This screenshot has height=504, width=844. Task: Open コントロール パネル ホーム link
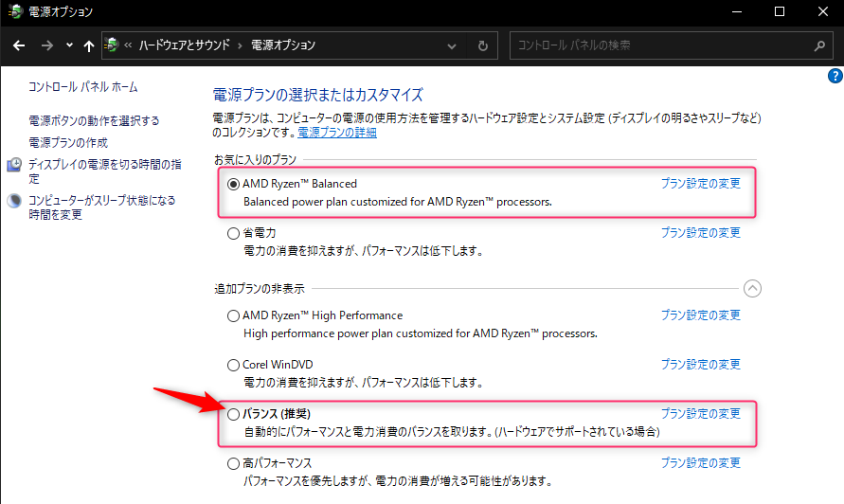pyautogui.click(x=83, y=87)
